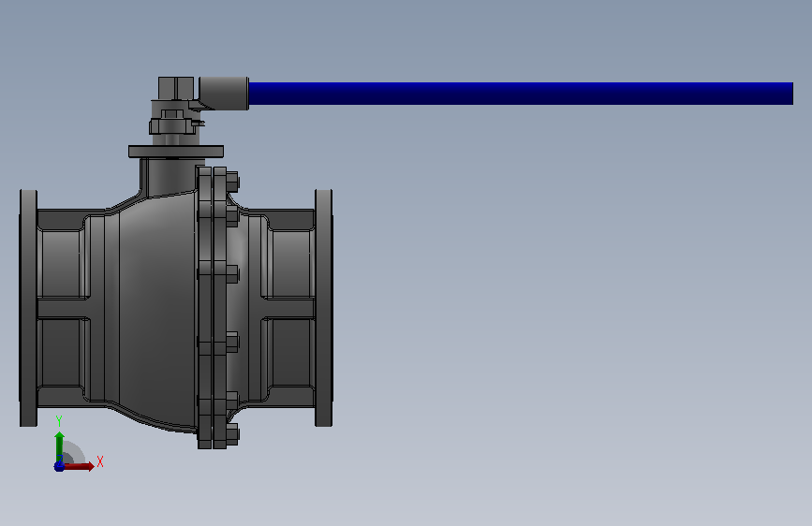Select the top mounting plate under the stem
Screen dimensions: 812x526
[176, 152]
